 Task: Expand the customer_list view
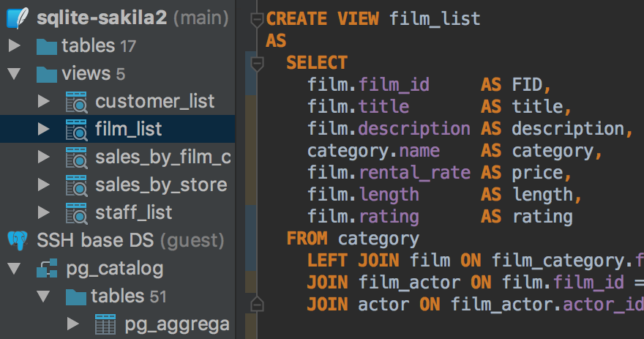[x=43, y=101]
